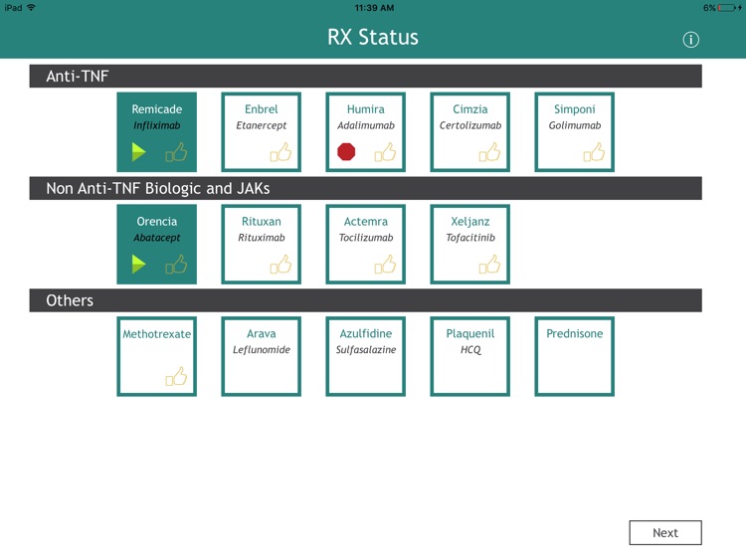Tap the Non Anti-TNF Biologic and JAKs header
Viewport: 746px width, 560px height.
click(365, 188)
